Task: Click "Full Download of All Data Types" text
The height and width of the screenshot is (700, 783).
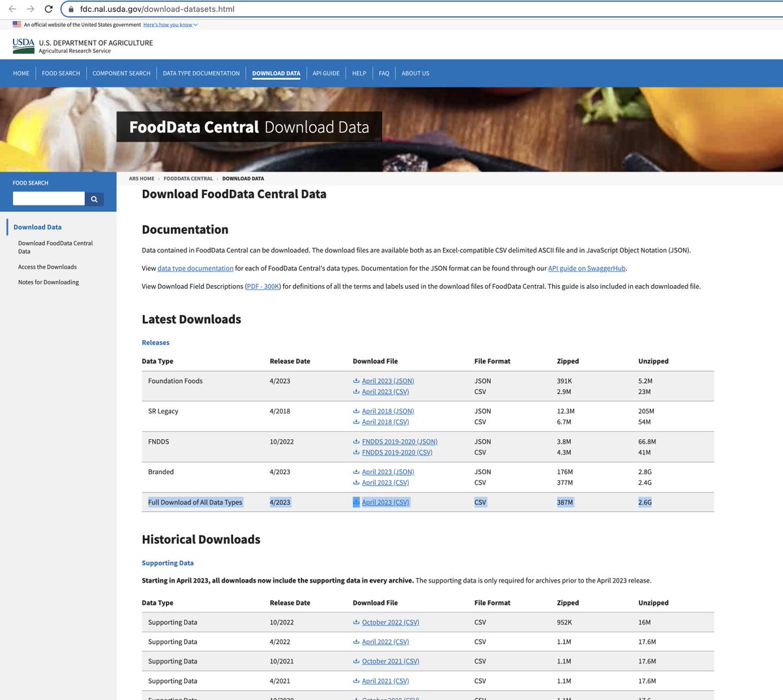Action: click(x=195, y=502)
